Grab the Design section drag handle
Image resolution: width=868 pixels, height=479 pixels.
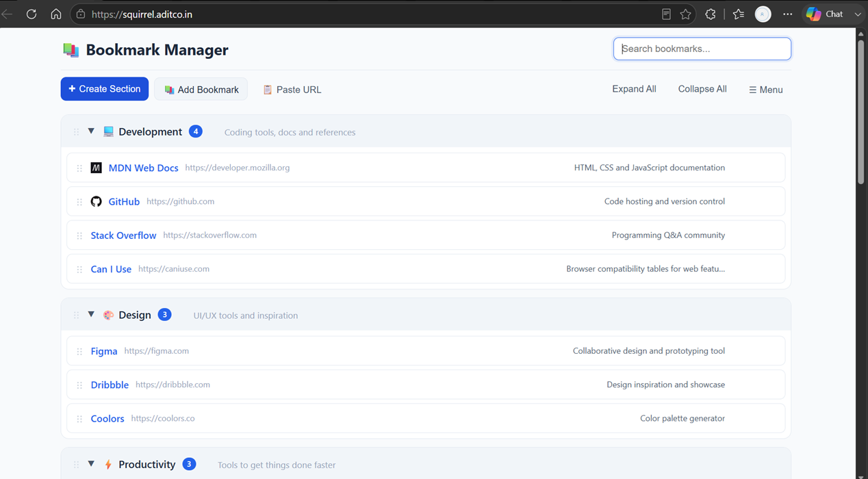click(76, 315)
